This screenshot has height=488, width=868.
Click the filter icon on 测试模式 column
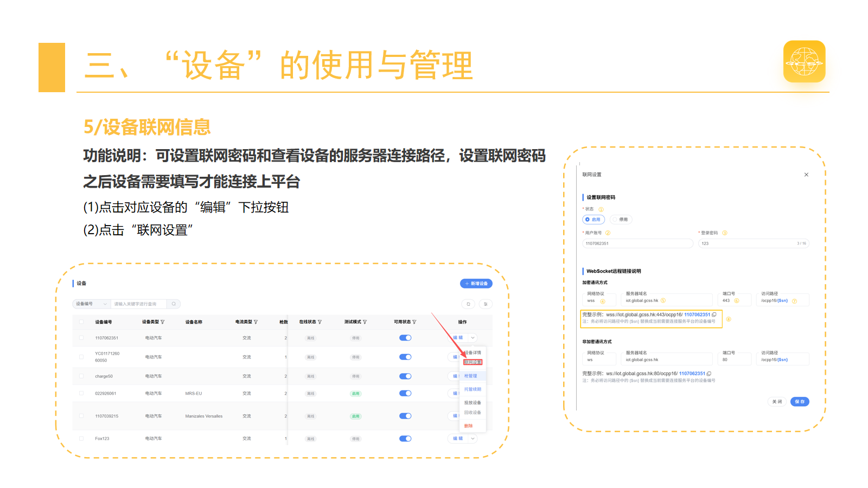coord(365,322)
